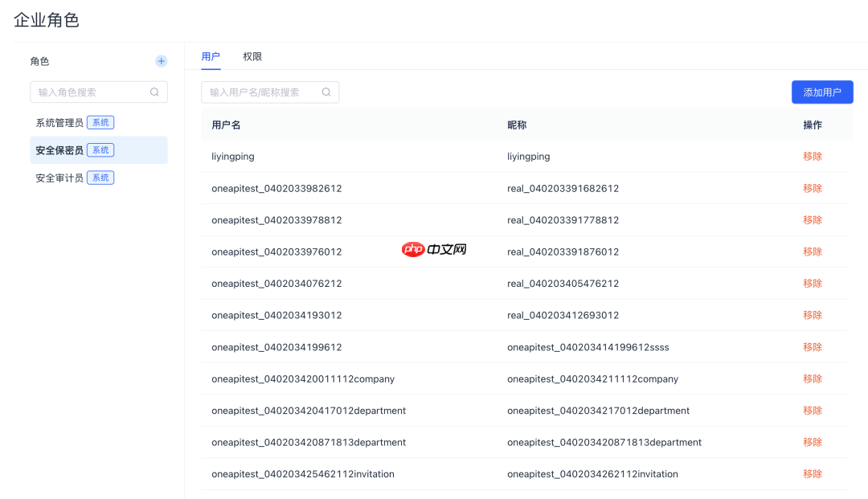Click the 系统 tag beside 安全审计员
Viewport: 868px width, 499px height.
100,178
